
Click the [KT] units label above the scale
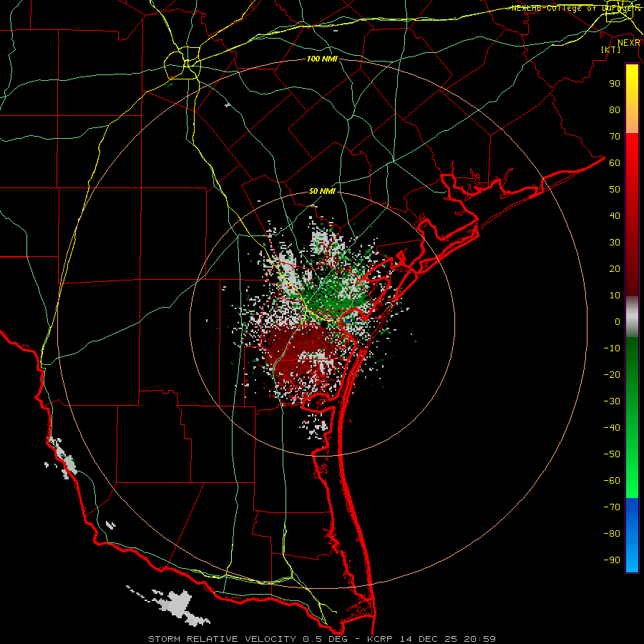click(610, 49)
